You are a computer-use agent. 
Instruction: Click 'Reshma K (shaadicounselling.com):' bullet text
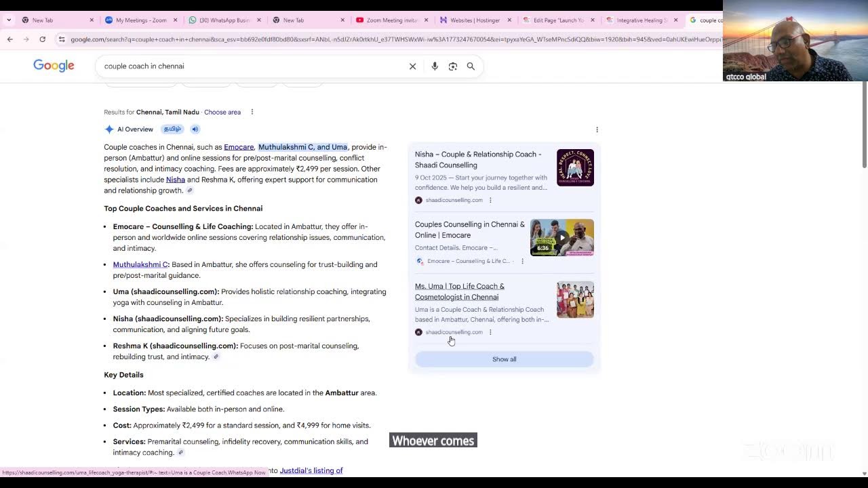[x=176, y=346]
